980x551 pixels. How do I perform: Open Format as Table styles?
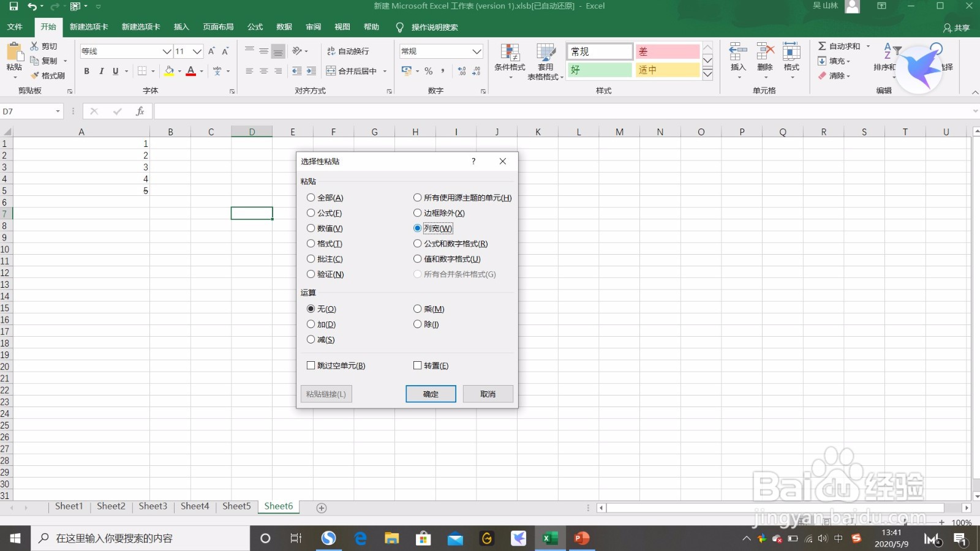546,61
